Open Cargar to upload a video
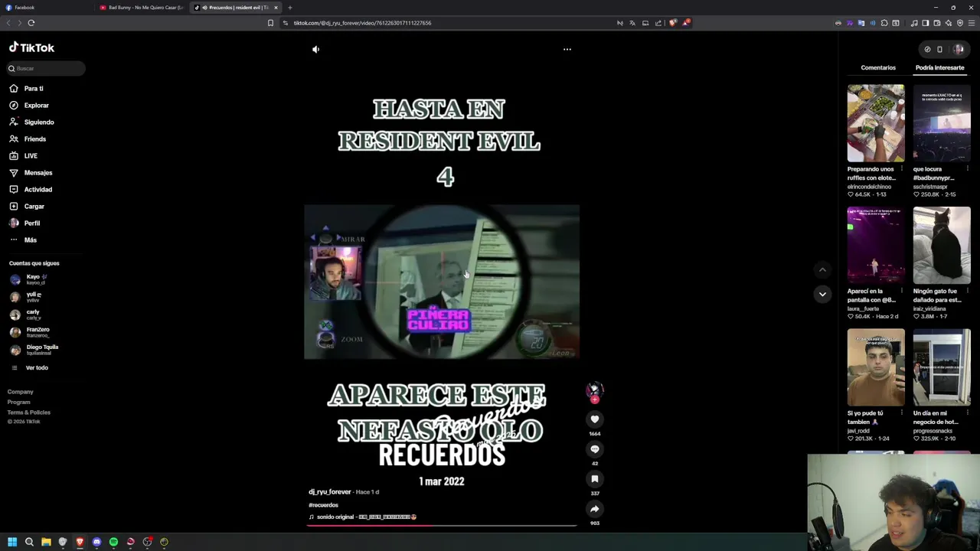Viewport: 980px width, 551px height. (x=34, y=207)
